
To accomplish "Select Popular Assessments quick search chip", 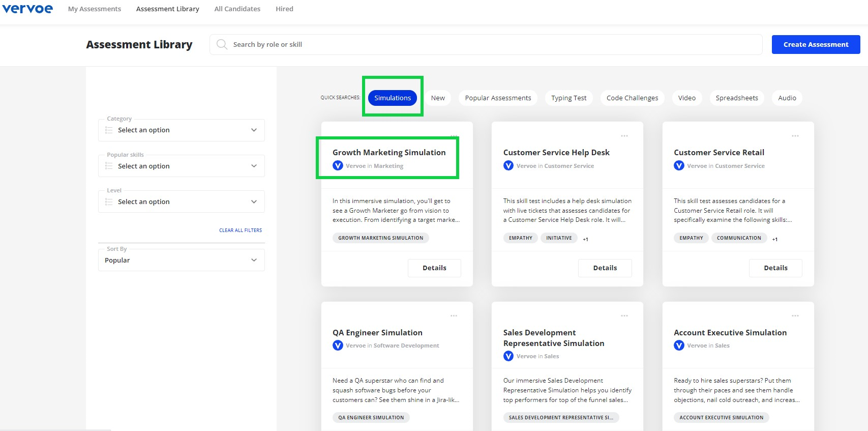I will pos(498,98).
